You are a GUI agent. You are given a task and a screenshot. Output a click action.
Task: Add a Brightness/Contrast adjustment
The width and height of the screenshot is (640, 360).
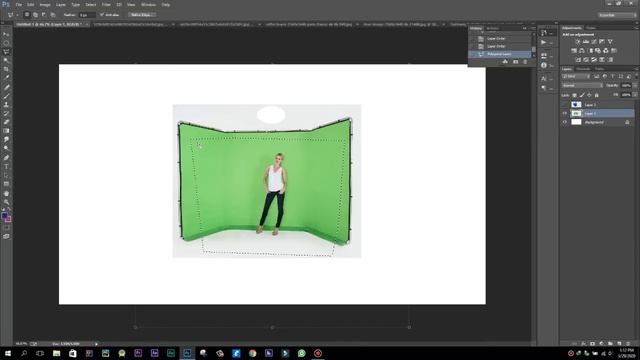(x=578, y=42)
